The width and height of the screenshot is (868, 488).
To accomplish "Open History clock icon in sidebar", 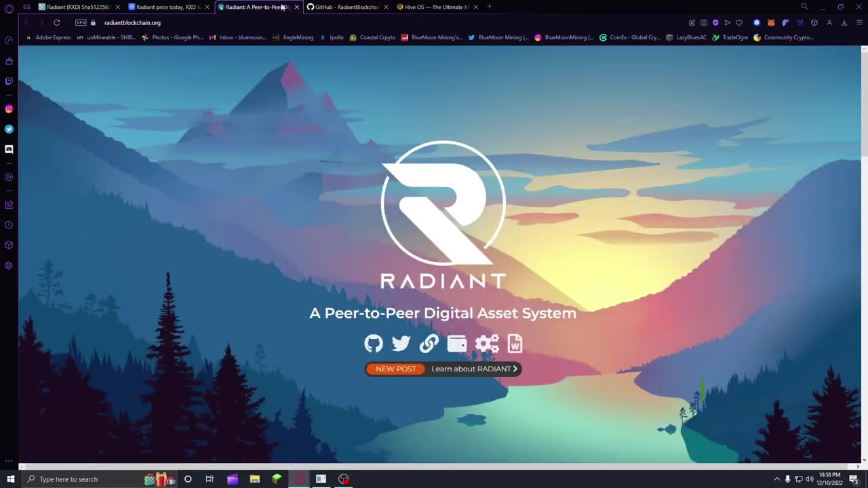I will click(9, 225).
